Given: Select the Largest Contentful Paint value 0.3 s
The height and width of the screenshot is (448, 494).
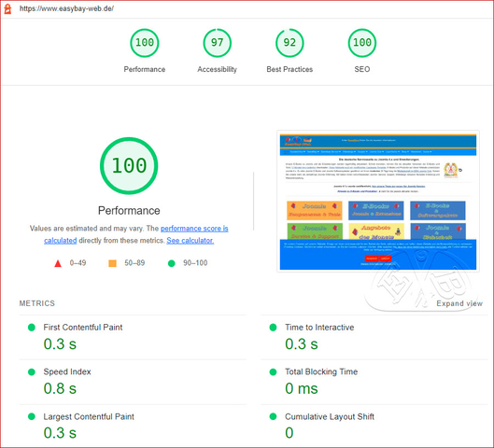Looking at the screenshot, I should pyautogui.click(x=60, y=433).
